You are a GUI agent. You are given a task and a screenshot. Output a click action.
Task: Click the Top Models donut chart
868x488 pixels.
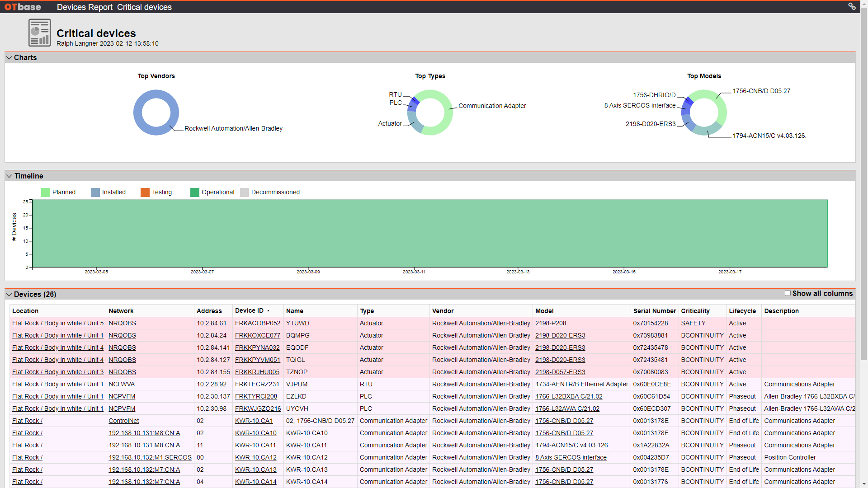click(704, 113)
